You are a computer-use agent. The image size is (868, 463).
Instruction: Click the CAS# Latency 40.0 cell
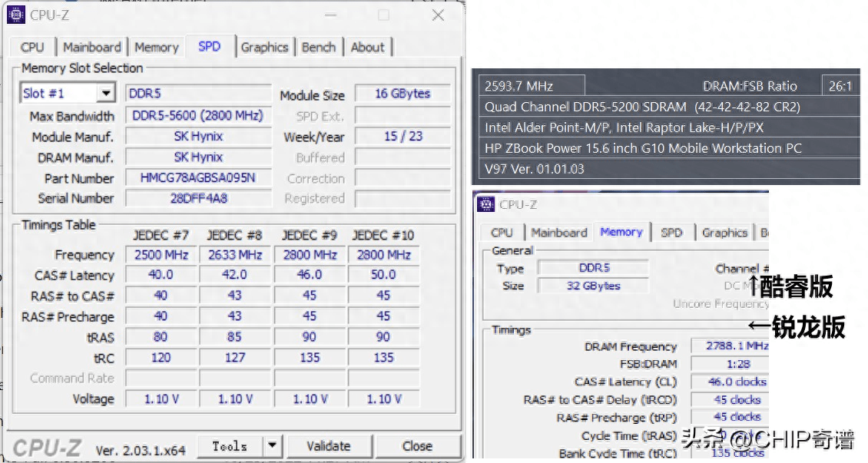(x=161, y=275)
